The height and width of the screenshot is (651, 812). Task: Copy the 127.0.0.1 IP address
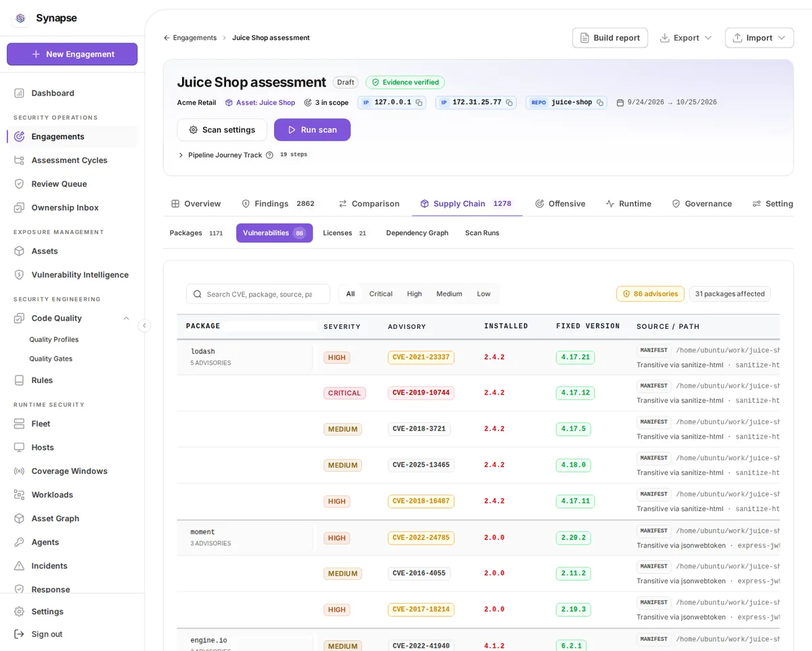tap(419, 103)
